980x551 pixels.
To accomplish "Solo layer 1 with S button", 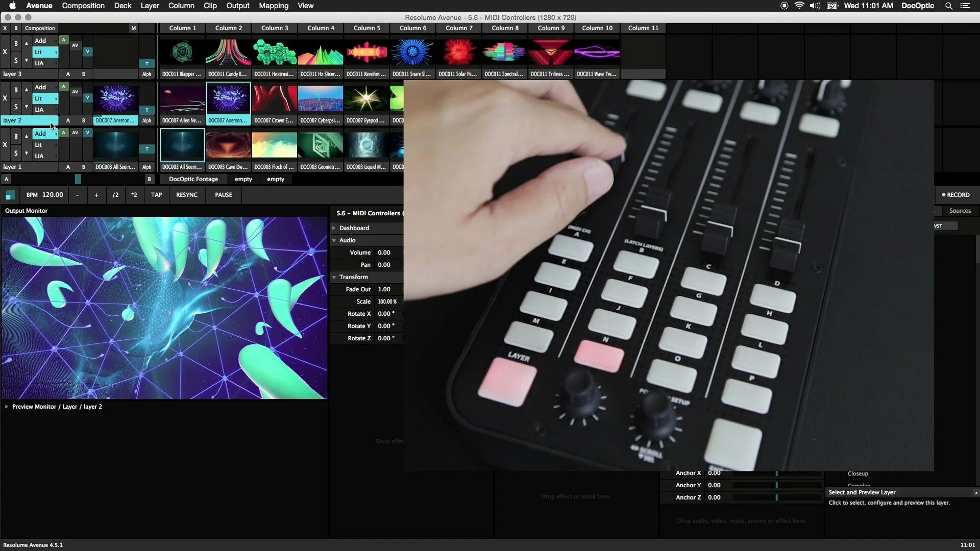I will tap(16, 153).
